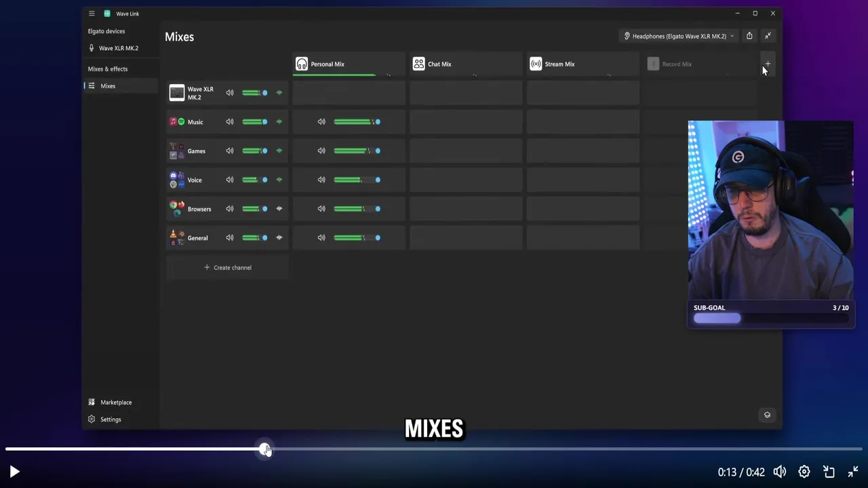Viewport: 868px width, 488px height.
Task: Mute the Wave XLR MK.2 channel
Action: [230, 93]
